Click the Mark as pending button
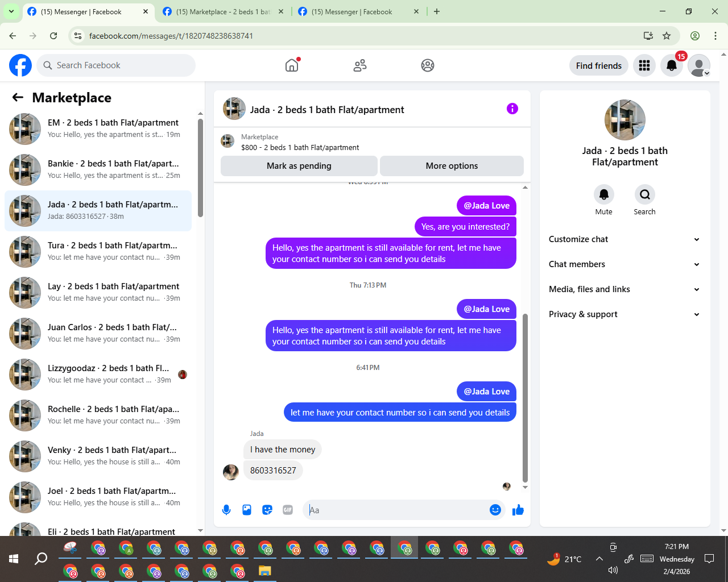The width and height of the screenshot is (728, 582). [x=299, y=166]
